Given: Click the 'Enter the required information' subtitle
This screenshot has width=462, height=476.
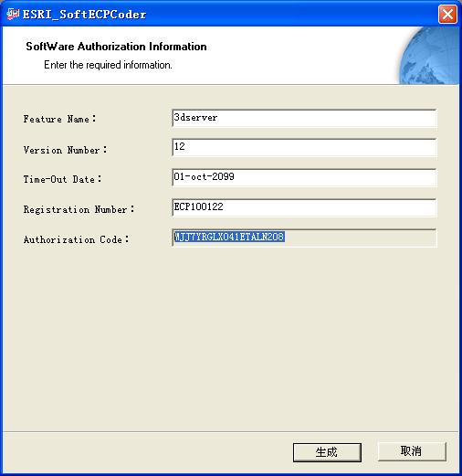Looking at the screenshot, I should (108, 65).
